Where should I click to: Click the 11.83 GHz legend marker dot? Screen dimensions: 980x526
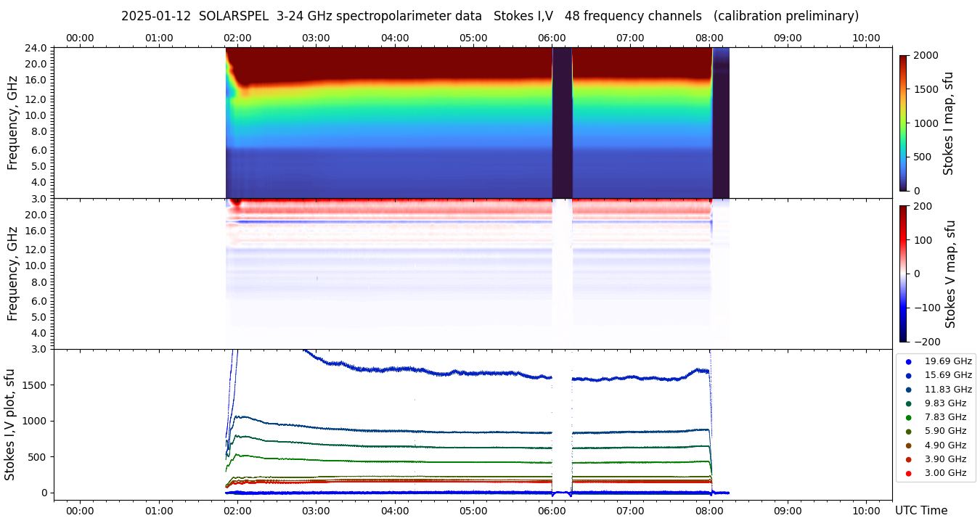coord(908,390)
